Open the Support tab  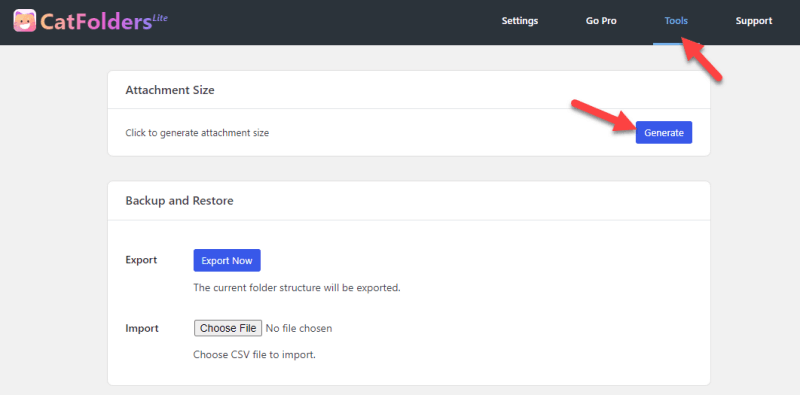754,21
